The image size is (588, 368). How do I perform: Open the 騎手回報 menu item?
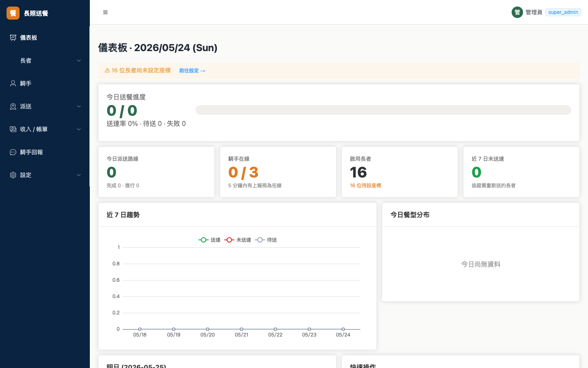click(x=45, y=152)
